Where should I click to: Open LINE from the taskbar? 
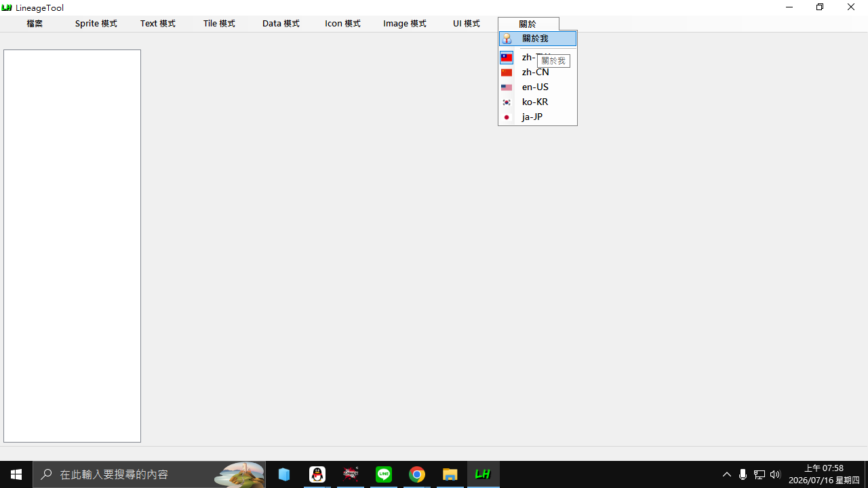pos(384,474)
